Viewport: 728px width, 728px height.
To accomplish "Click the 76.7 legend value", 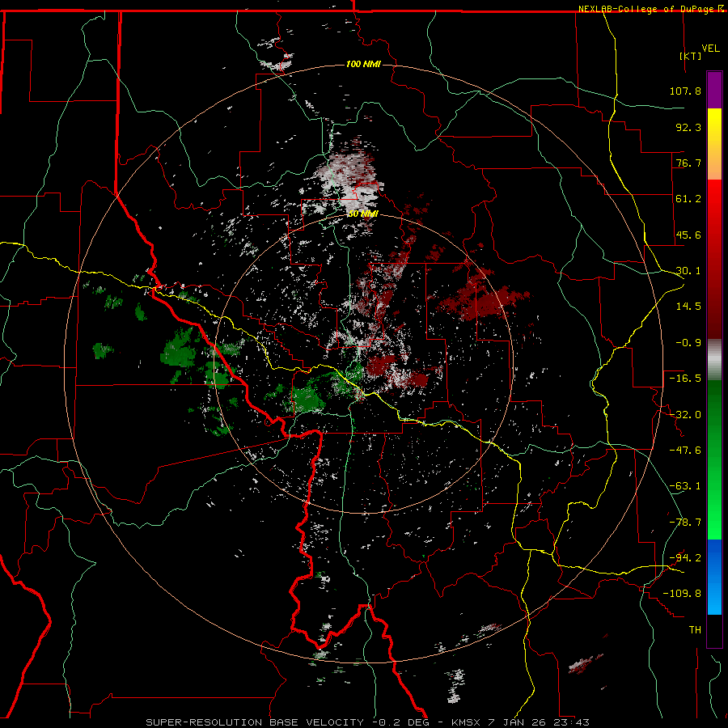I will coord(688,163).
